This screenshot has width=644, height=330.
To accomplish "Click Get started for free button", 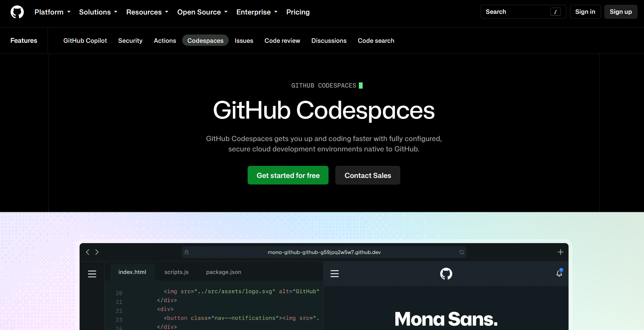I will [x=288, y=175].
